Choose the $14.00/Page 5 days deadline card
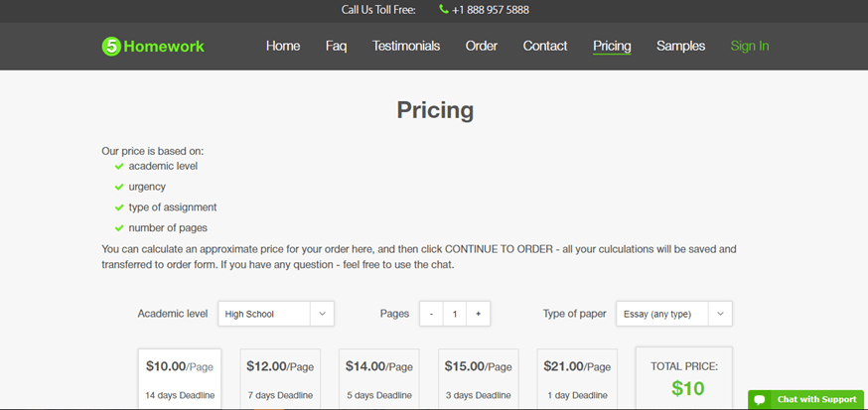 (x=379, y=379)
